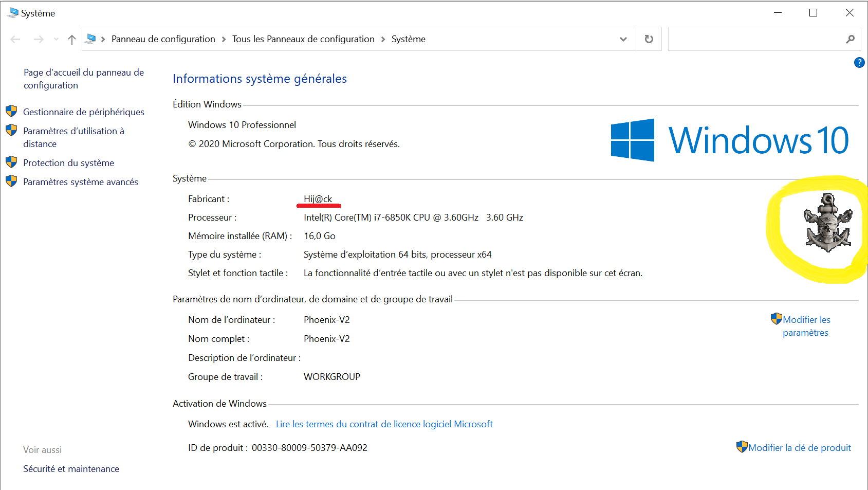This screenshot has height=490, width=868.
Task: Open Paramètres d'utilisation à distance
Action: pyautogui.click(x=73, y=137)
